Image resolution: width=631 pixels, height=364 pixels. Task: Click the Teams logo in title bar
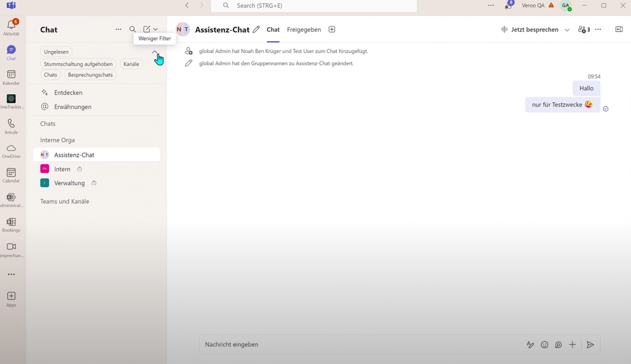click(11, 5)
